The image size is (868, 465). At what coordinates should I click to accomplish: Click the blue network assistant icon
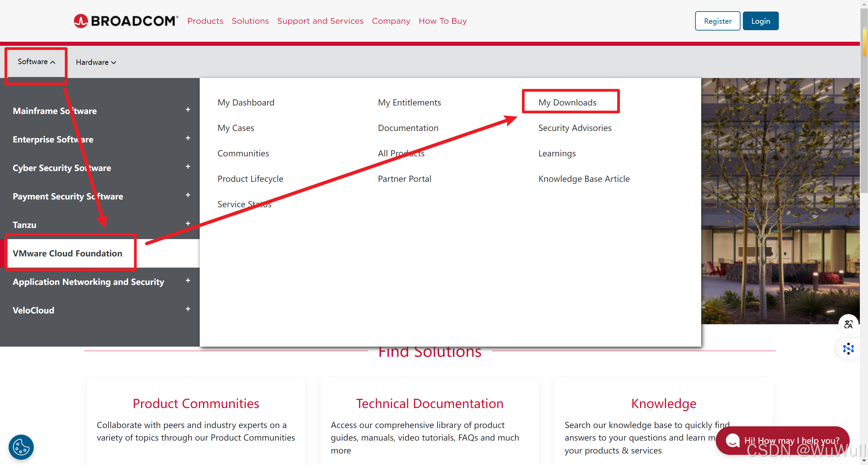848,348
